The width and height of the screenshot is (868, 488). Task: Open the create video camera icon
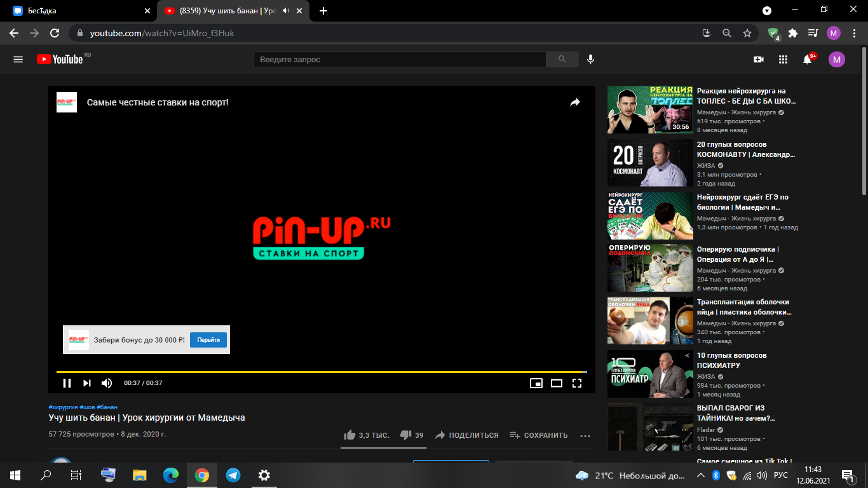click(758, 59)
